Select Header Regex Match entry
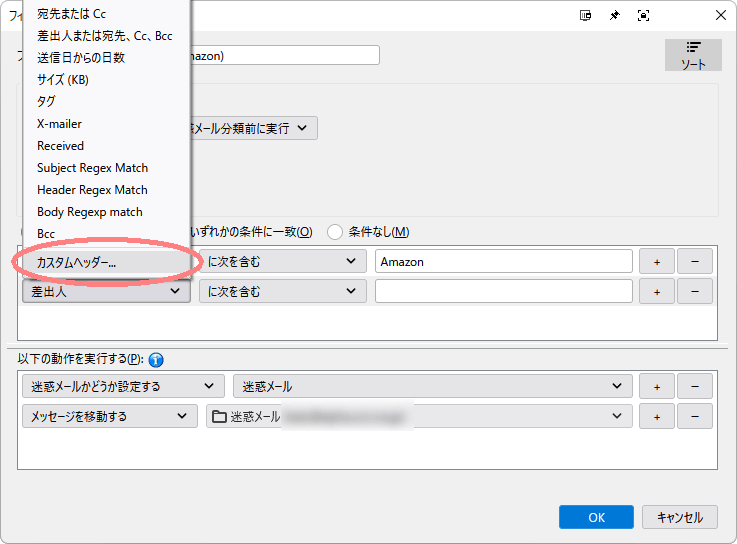The width and height of the screenshot is (737, 544). click(x=107, y=190)
